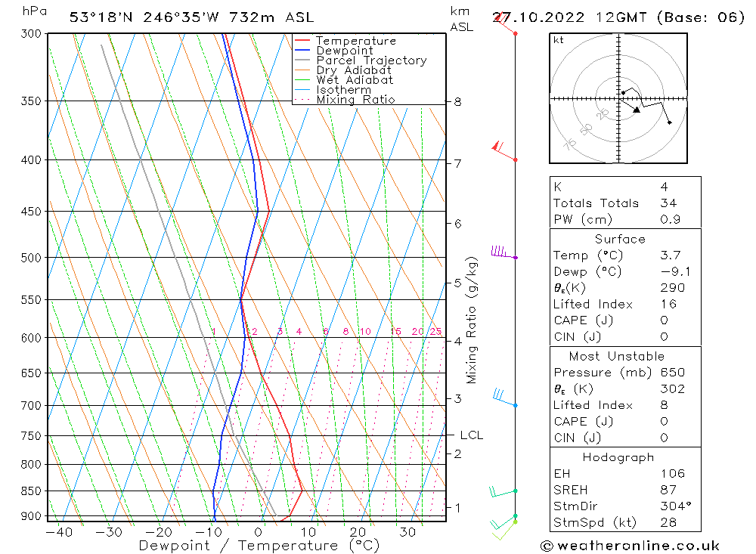Click the Most Unstable section heading

pos(617,356)
